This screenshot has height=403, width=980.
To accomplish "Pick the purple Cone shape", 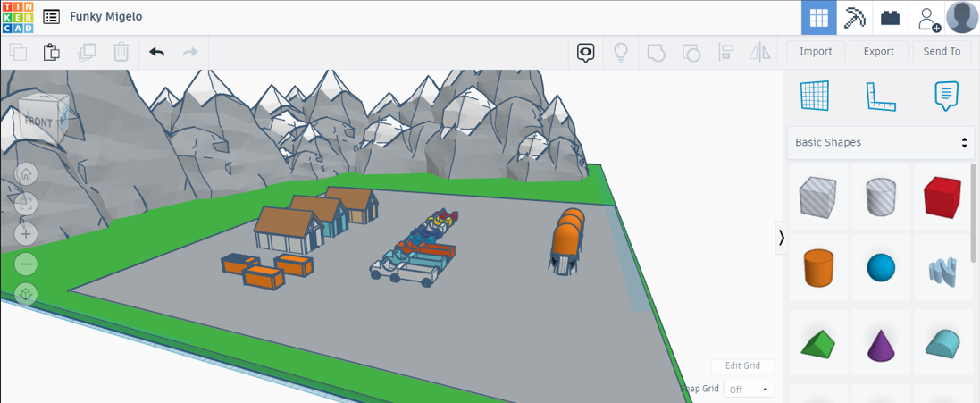I will pyautogui.click(x=881, y=344).
